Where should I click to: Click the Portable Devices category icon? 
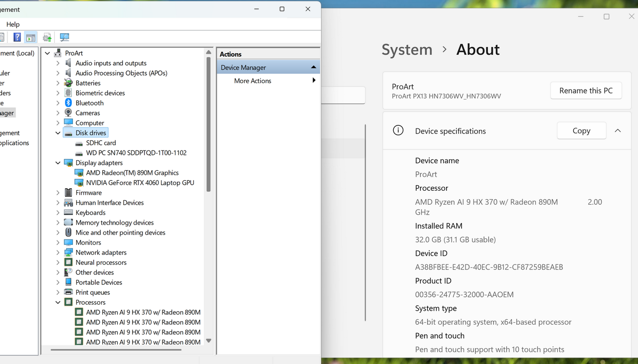click(68, 282)
